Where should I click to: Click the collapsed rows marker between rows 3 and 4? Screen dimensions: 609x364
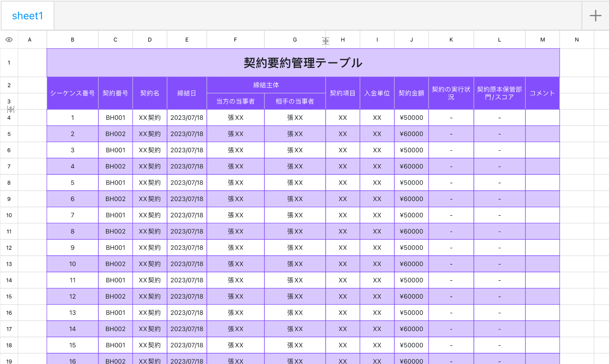[x=11, y=109]
